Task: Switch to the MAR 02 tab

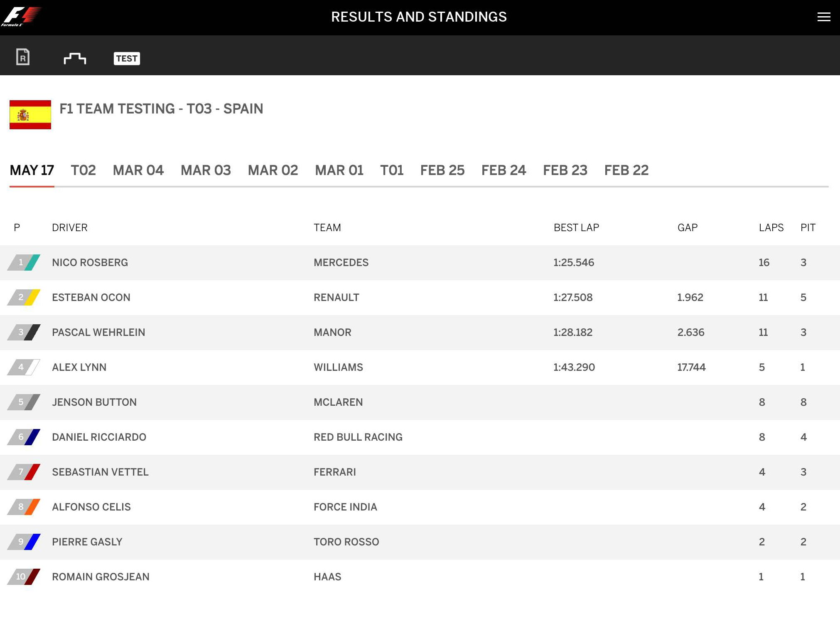Action: [x=273, y=170]
